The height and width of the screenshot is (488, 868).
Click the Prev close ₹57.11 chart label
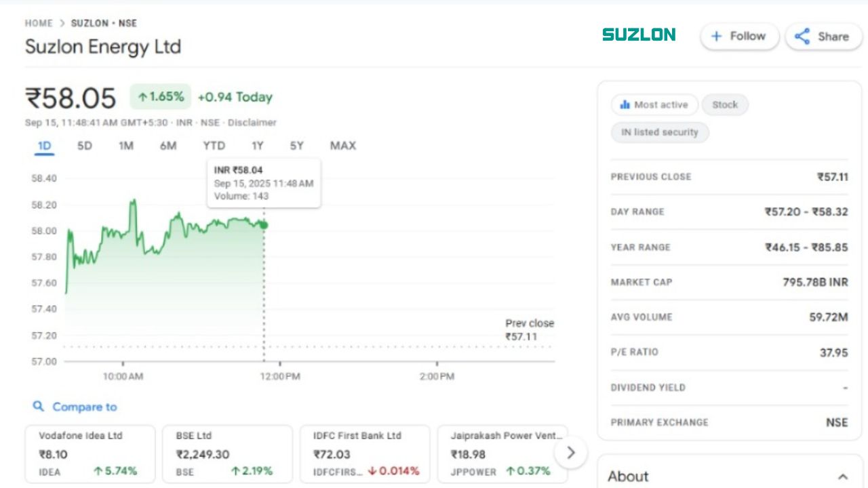(x=530, y=329)
